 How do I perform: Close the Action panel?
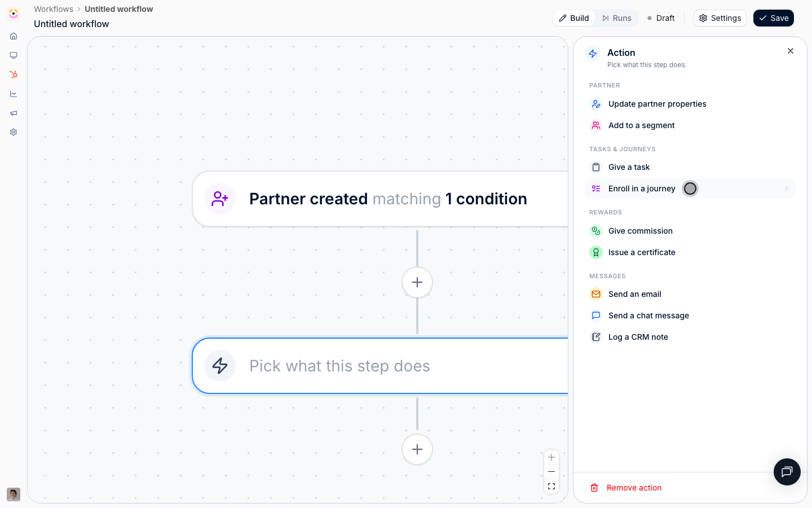point(791,51)
